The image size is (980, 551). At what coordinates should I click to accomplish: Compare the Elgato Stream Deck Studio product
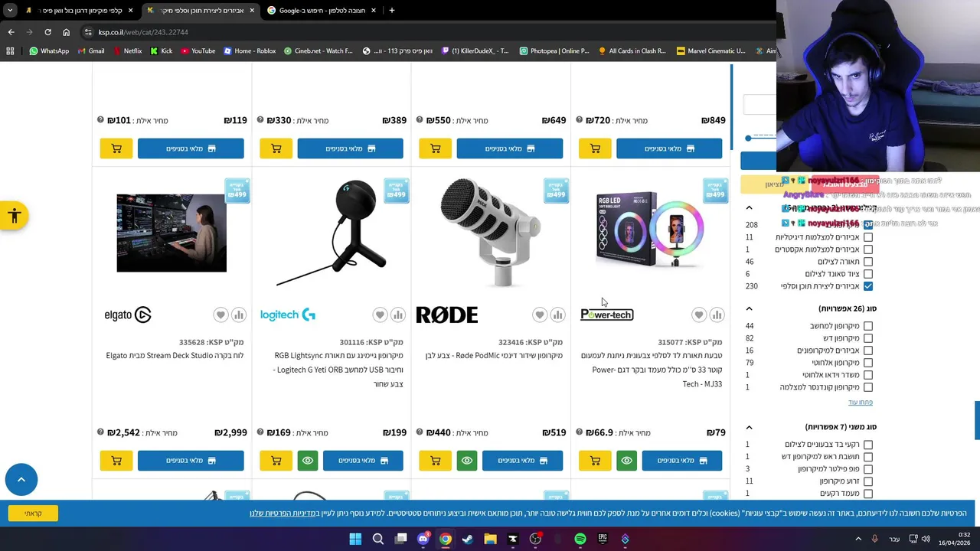point(239,315)
